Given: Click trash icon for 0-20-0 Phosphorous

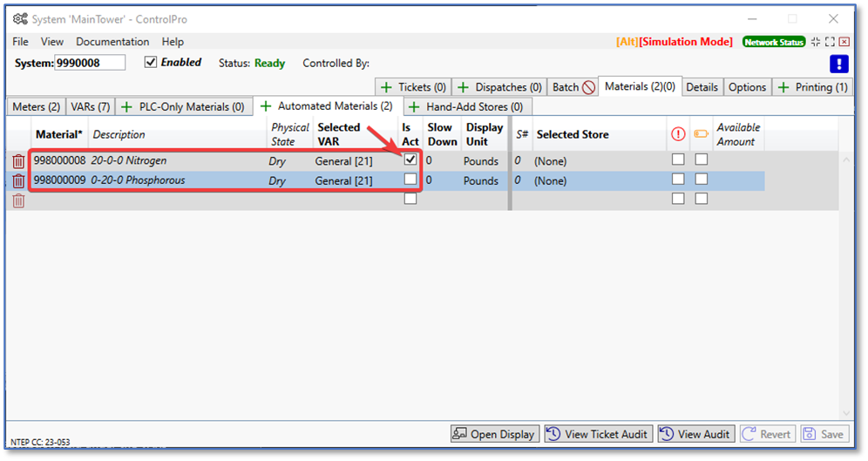Looking at the screenshot, I should coord(18,181).
